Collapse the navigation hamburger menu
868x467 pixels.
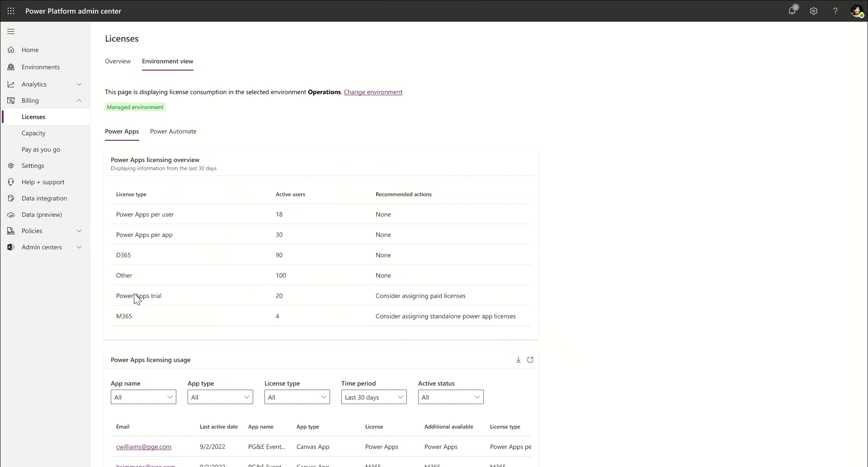pyautogui.click(x=11, y=32)
